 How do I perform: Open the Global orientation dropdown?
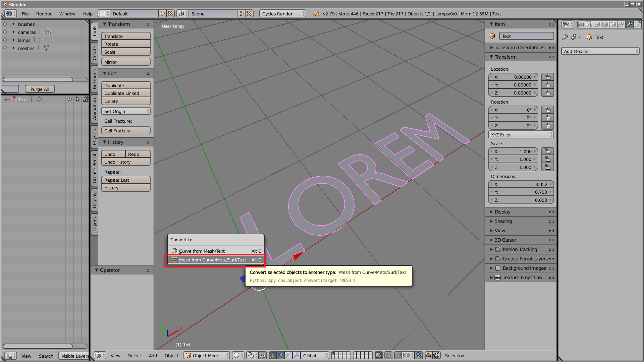coord(315,356)
